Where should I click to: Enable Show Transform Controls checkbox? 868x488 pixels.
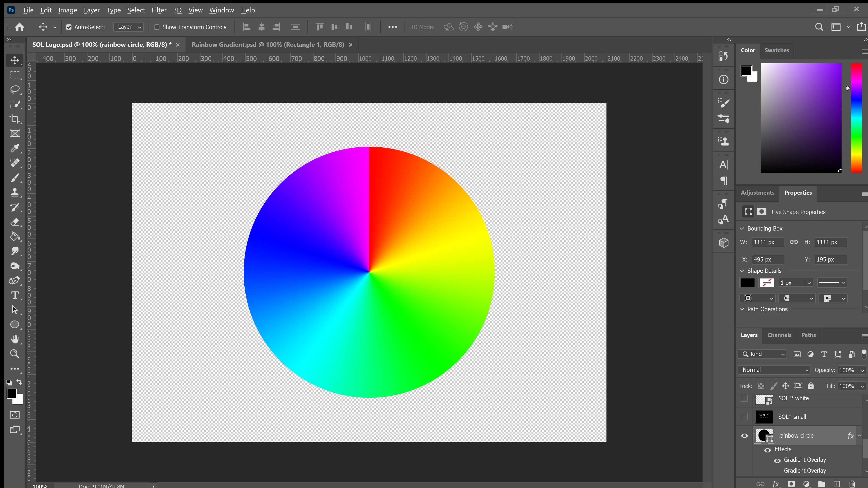(157, 27)
